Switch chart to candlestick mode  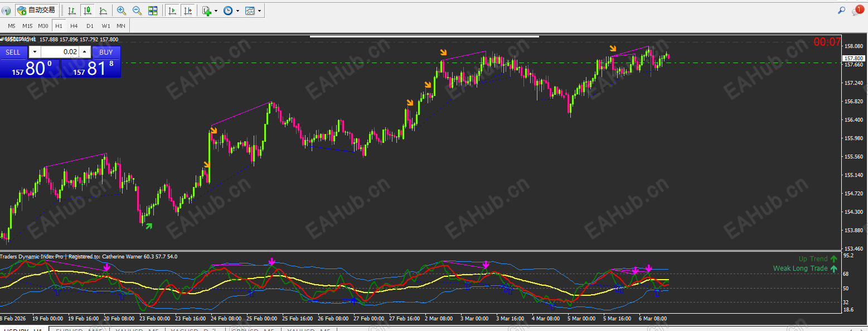[x=88, y=10]
